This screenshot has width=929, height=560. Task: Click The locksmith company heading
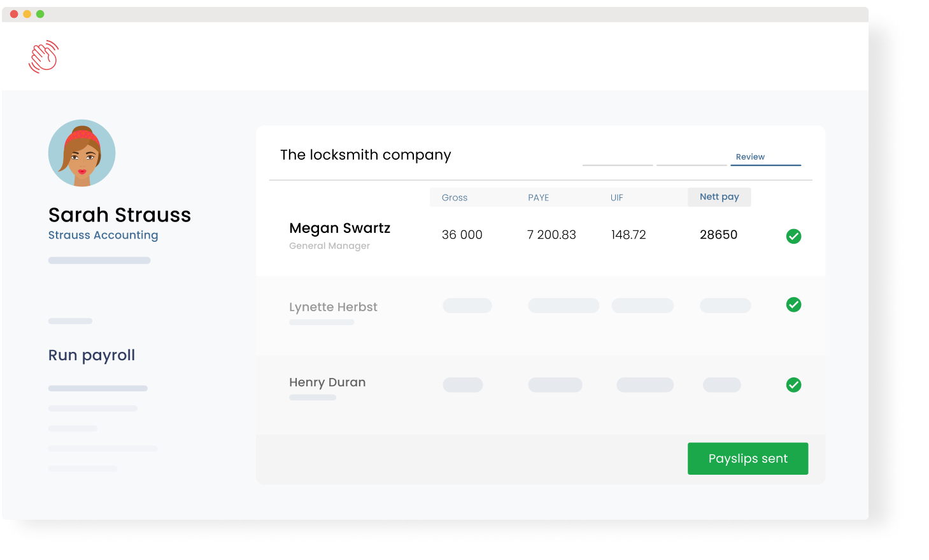click(365, 155)
